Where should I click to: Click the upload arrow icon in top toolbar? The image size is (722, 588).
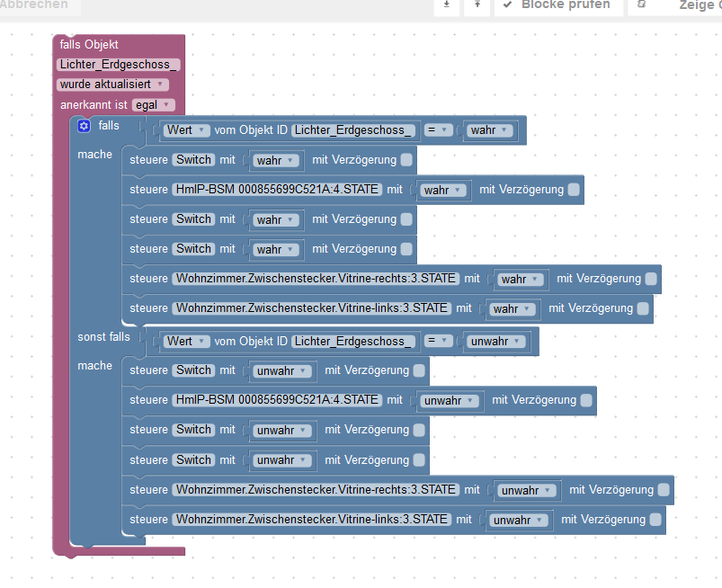pos(477,4)
